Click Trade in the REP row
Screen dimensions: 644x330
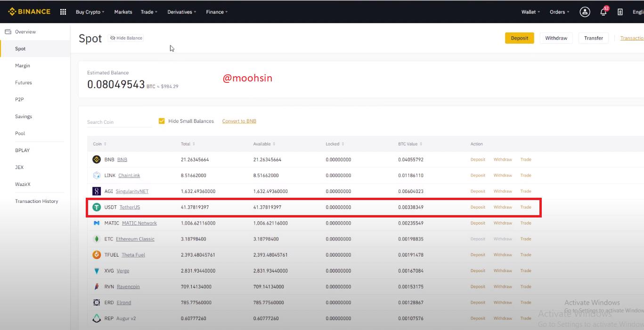[526, 318]
